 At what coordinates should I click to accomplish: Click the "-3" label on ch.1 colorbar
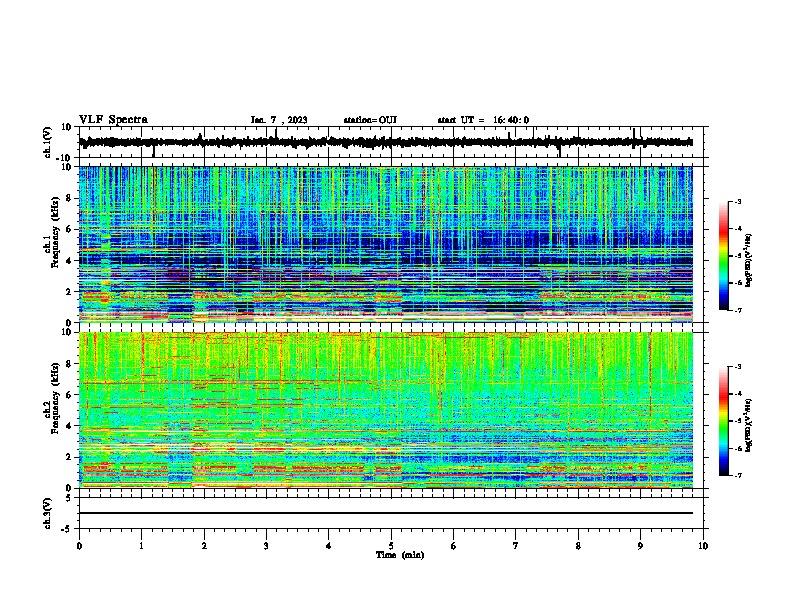737,201
